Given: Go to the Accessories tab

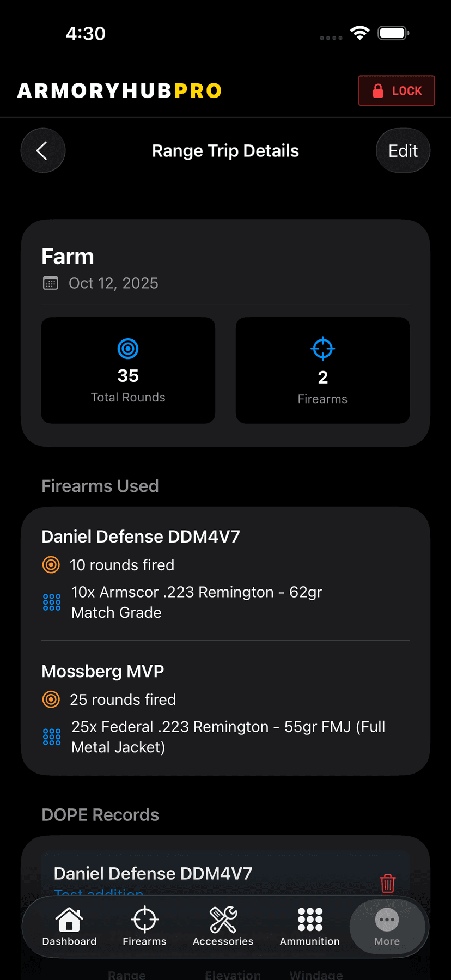Looking at the screenshot, I should [223, 927].
